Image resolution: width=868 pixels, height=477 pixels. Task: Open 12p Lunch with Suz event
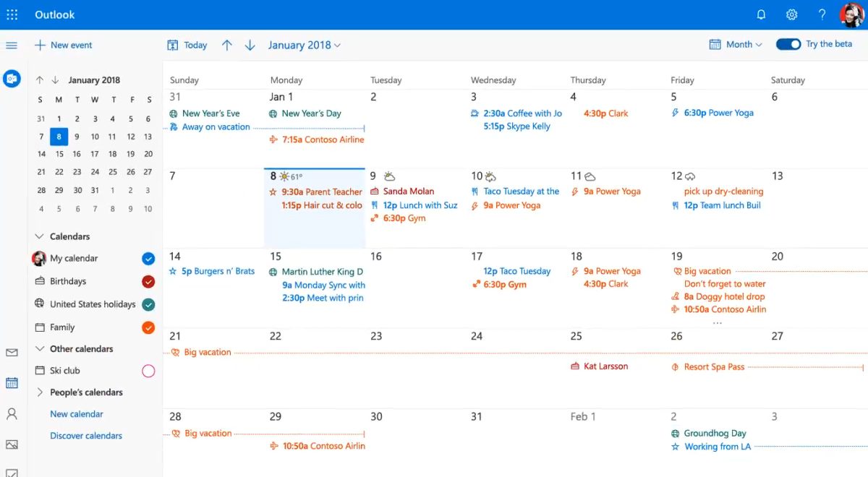point(414,205)
